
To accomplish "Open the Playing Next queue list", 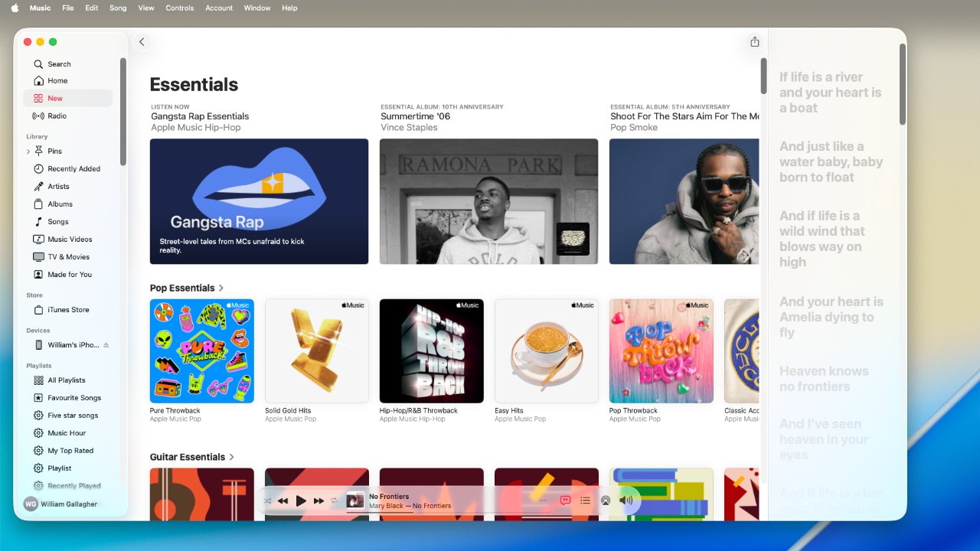I will click(585, 500).
